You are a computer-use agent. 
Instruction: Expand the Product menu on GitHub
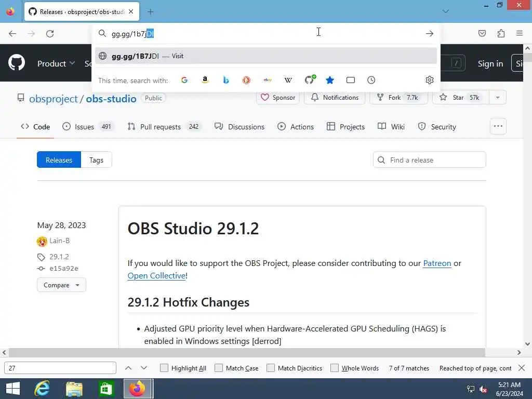pyautogui.click(x=56, y=63)
